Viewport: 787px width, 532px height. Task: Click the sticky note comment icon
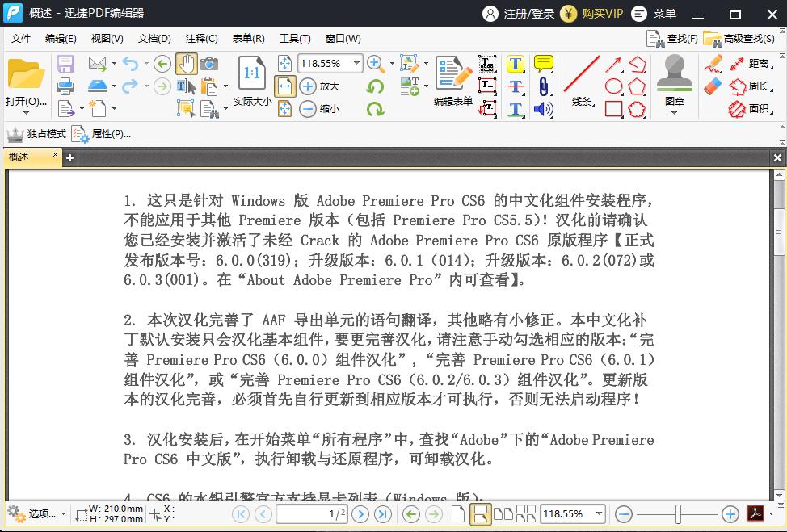click(x=544, y=64)
